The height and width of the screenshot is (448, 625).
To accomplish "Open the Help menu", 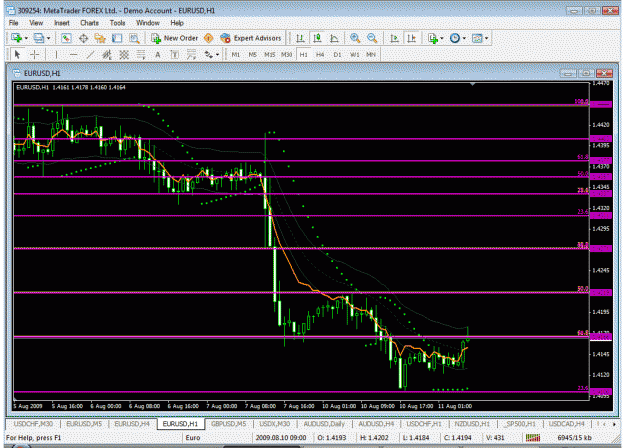I will tap(177, 23).
